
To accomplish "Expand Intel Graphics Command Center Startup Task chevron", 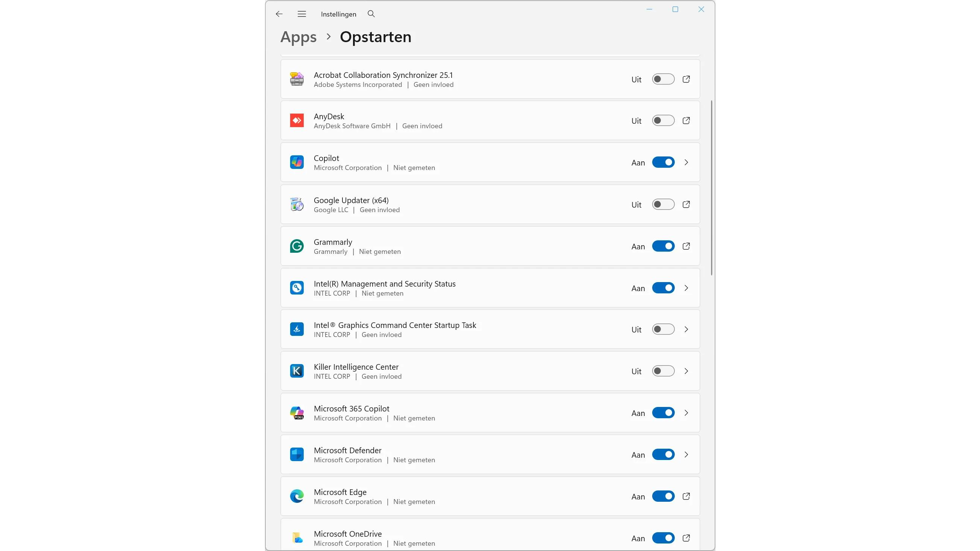I will [686, 329].
